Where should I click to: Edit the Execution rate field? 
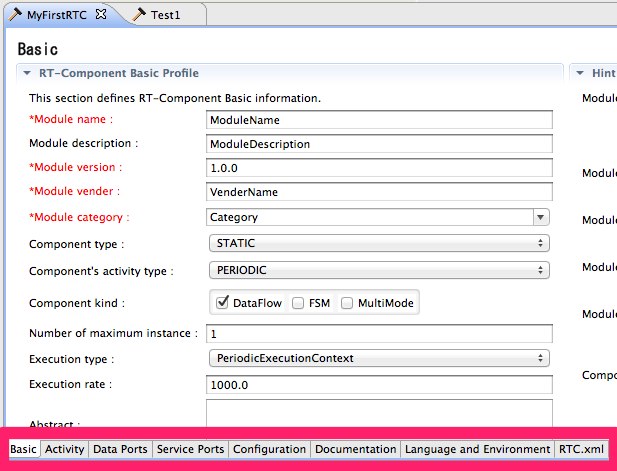(x=379, y=384)
